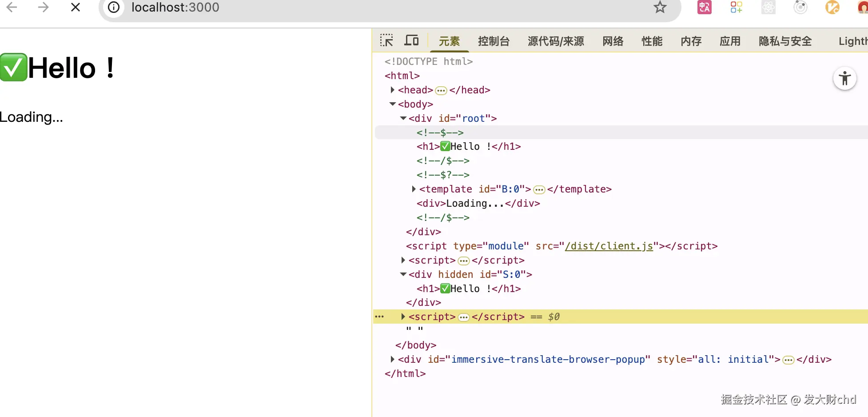
Task: Show collapsed contents of the head element
Action: tap(441, 91)
